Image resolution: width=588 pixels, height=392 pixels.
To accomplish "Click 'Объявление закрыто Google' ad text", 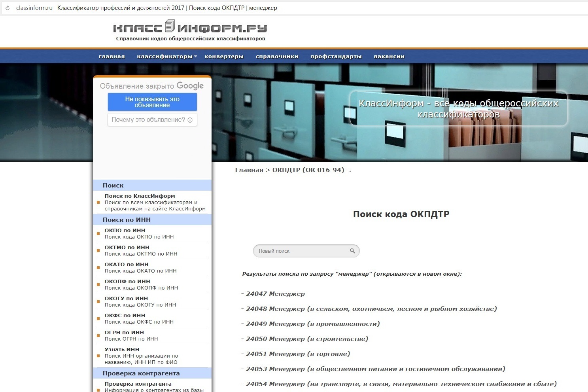I will 152,86.
